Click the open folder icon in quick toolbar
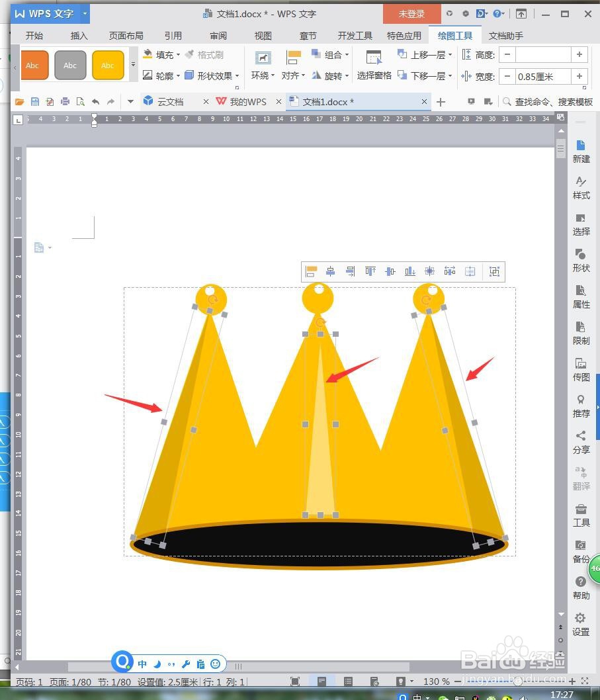The height and width of the screenshot is (700, 600). tap(19, 102)
